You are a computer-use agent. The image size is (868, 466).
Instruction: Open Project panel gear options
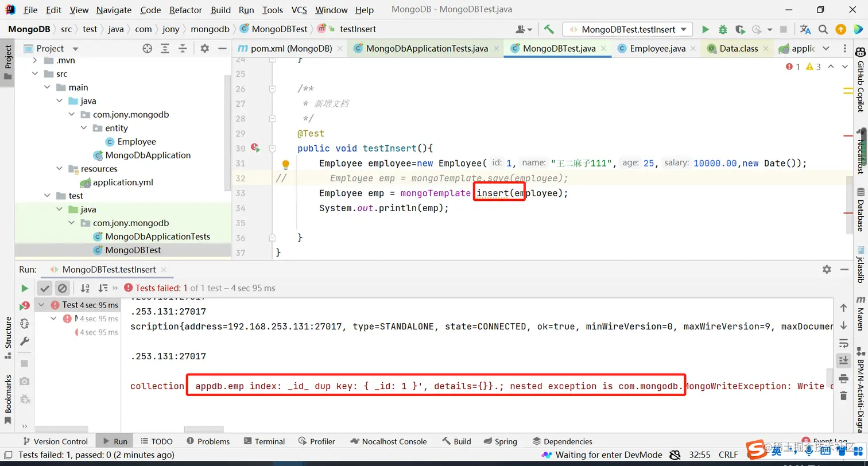[205, 49]
